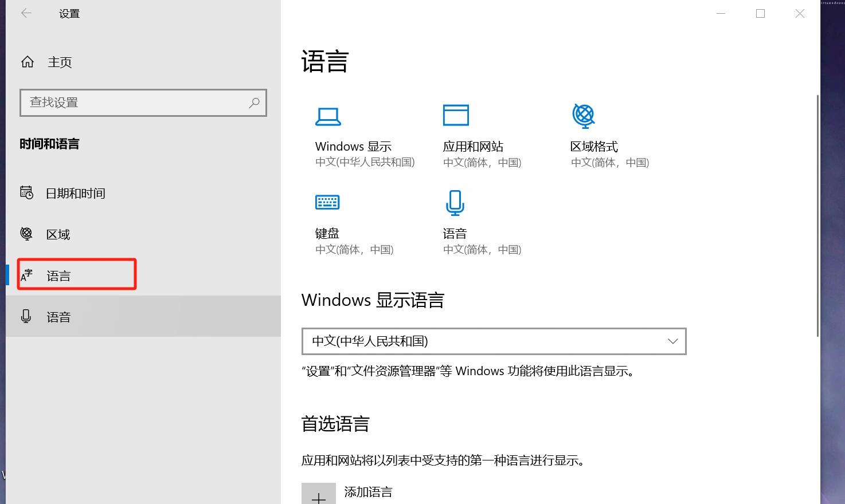
Task: Minimize the settings window
Action: click(721, 13)
